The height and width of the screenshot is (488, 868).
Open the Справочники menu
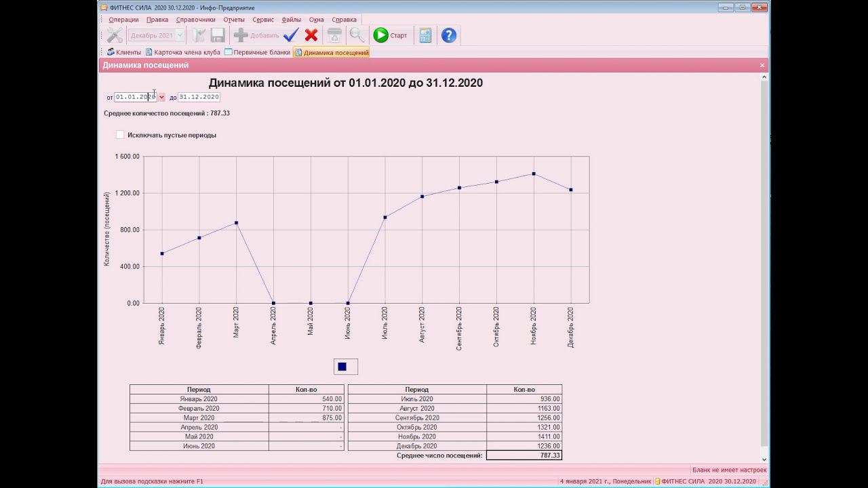(196, 20)
